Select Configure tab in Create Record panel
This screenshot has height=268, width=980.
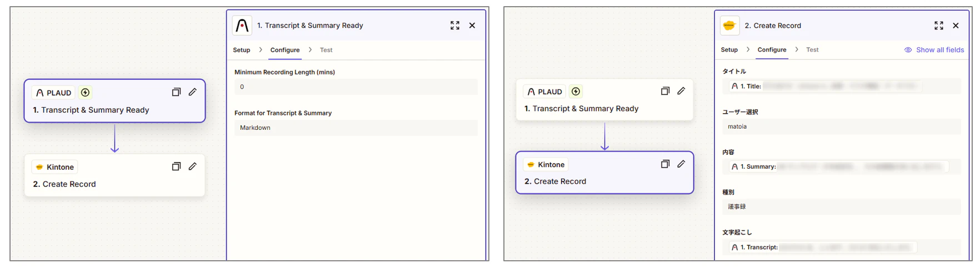tap(772, 50)
